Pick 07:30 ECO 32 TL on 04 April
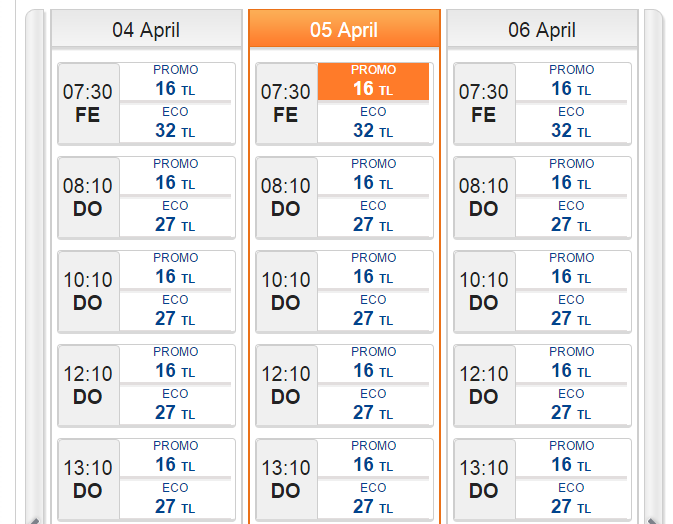 (x=176, y=123)
